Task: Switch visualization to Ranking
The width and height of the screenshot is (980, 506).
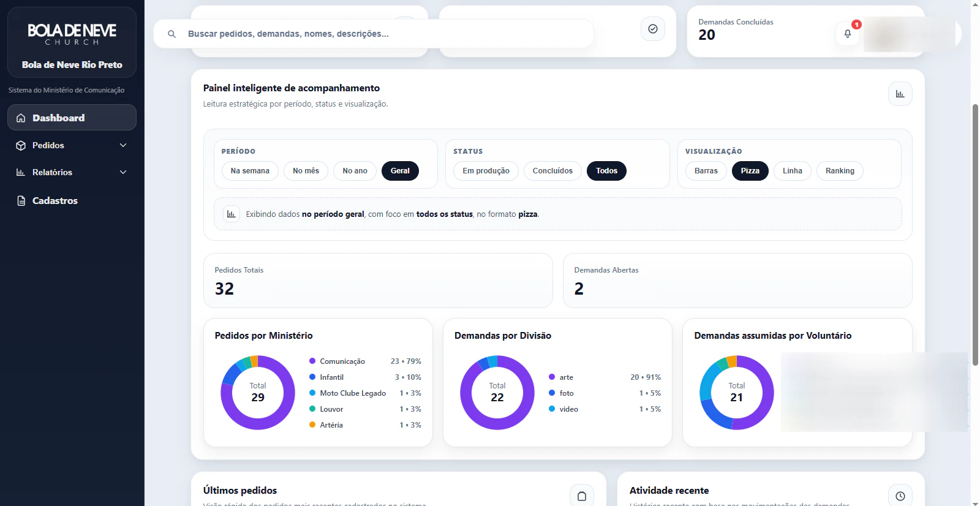Action: (840, 171)
